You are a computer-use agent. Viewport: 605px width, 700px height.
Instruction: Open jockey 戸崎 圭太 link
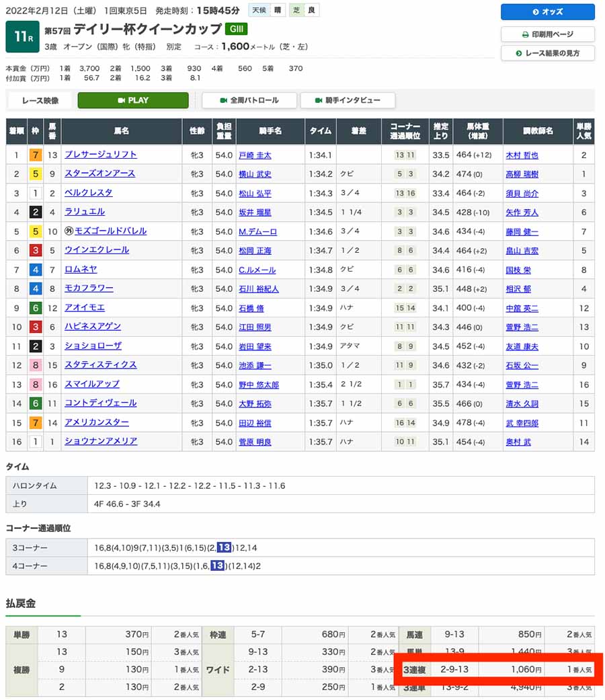[x=255, y=155]
